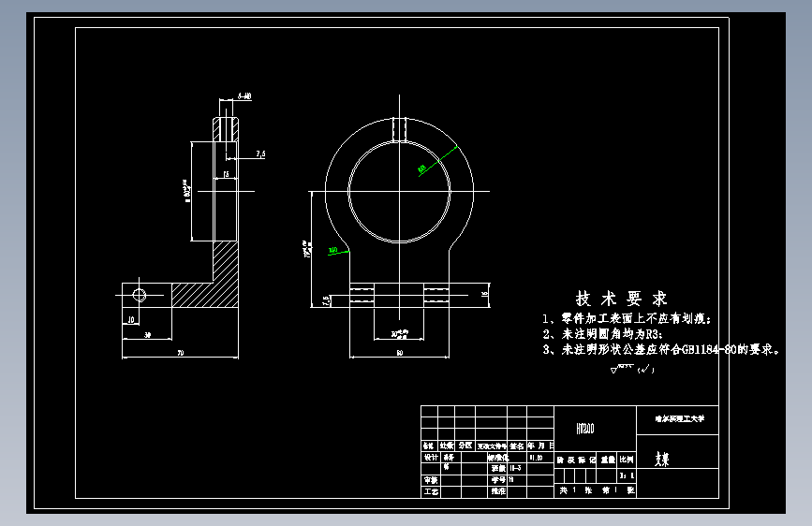The width and height of the screenshot is (812, 526).
Task: Select the 阶段标记 label cell
Action: pyautogui.click(x=576, y=460)
